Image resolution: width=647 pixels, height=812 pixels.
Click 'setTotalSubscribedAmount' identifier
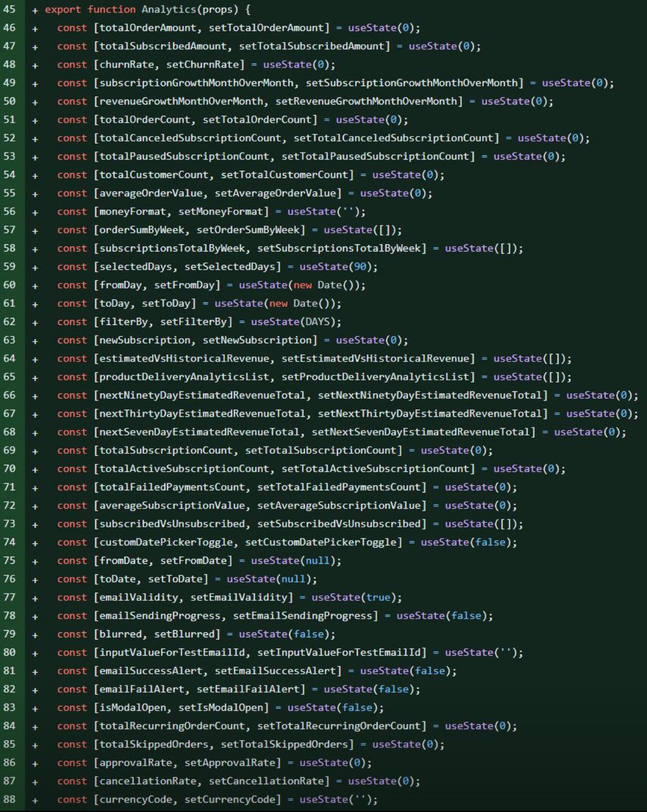tap(311, 46)
